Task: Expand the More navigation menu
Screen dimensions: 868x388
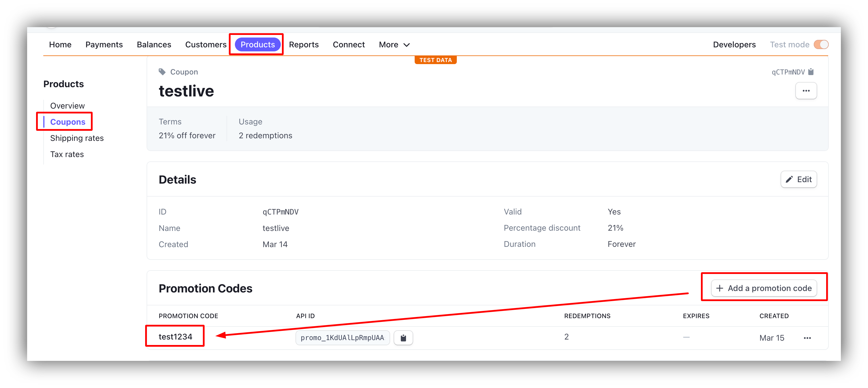Action: tap(394, 44)
